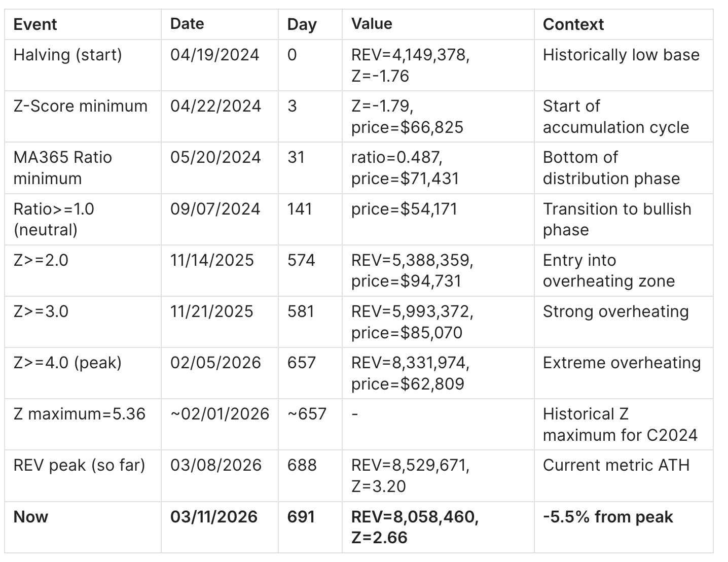Click the Extreme overheating context cell
Screen dimensions: 728x562
622,363
